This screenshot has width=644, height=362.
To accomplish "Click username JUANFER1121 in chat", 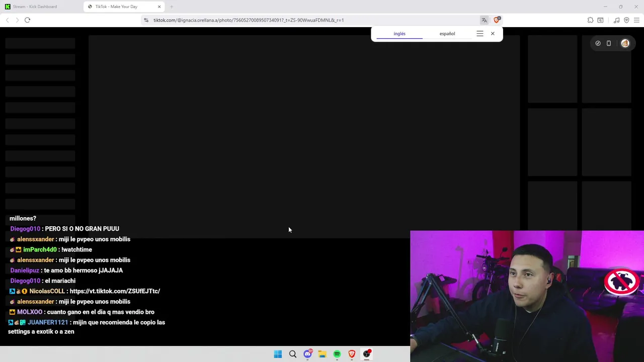I will [x=48, y=322].
